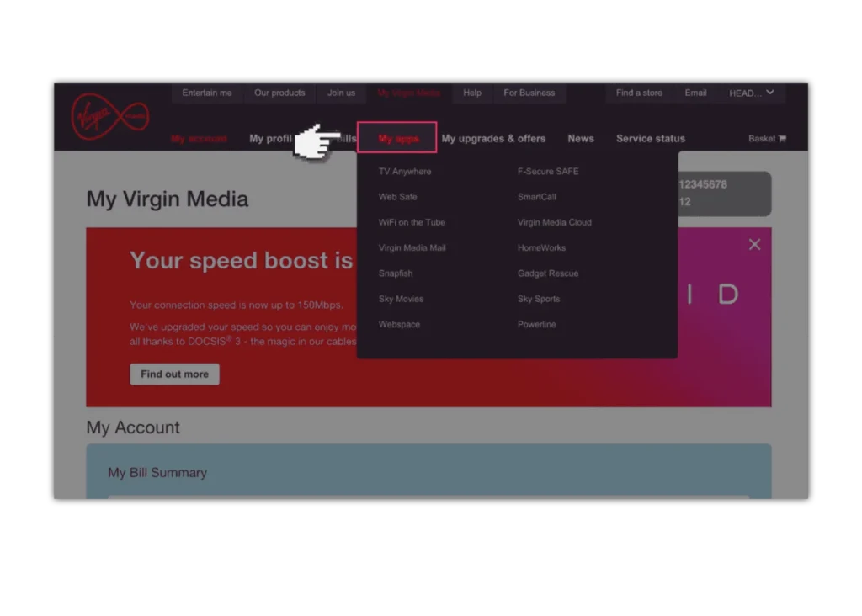This screenshot has height=616, width=862.
Task: Open the Entertain me tab
Action: click(x=207, y=93)
